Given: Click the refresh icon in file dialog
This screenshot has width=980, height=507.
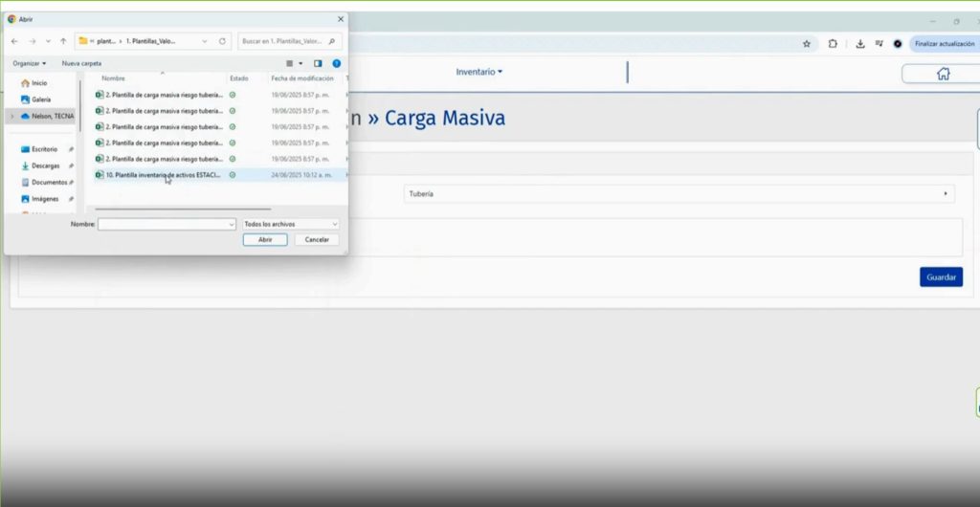Looking at the screenshot, I should click(222, 41).
